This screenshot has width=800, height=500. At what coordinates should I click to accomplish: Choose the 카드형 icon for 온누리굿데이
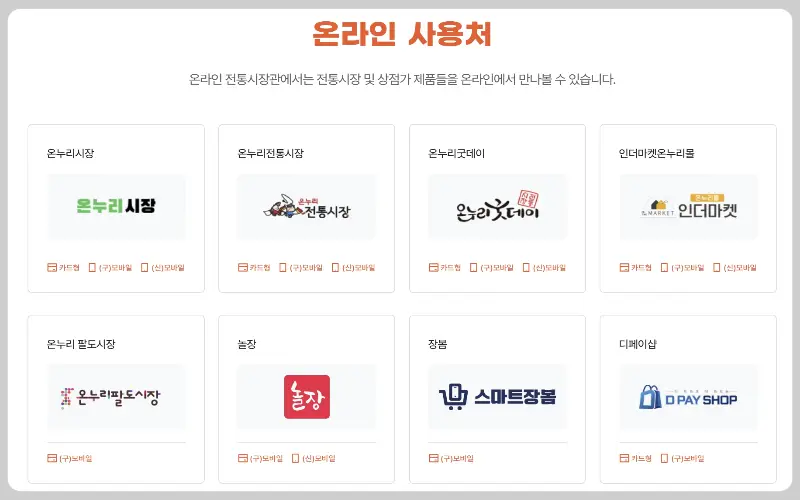click(x=433, y=267)
